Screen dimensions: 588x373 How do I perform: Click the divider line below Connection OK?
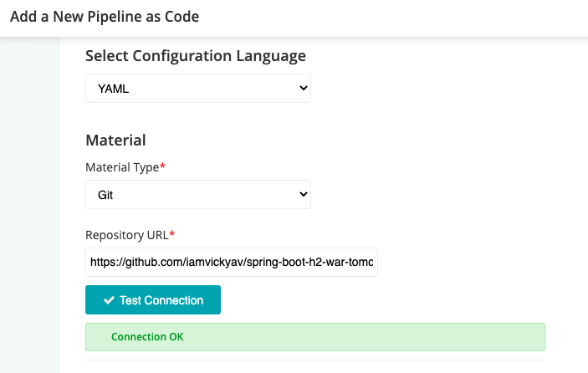point(315,360)
